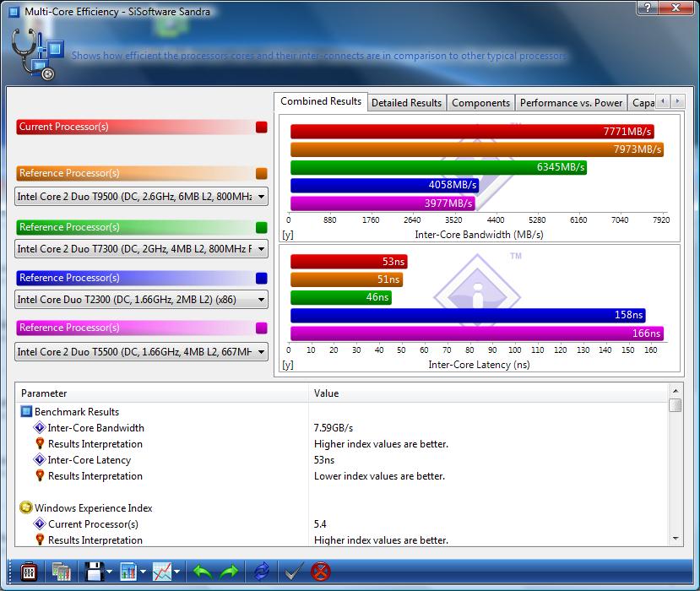Viewport: 700px width, 591px height.
Task: Switch to the Detailed Results tab
Action: [x=406, y=103]
